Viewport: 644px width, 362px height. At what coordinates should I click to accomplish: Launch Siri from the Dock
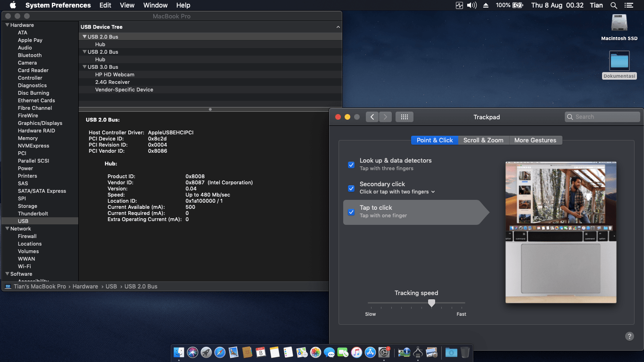[192, 352]
